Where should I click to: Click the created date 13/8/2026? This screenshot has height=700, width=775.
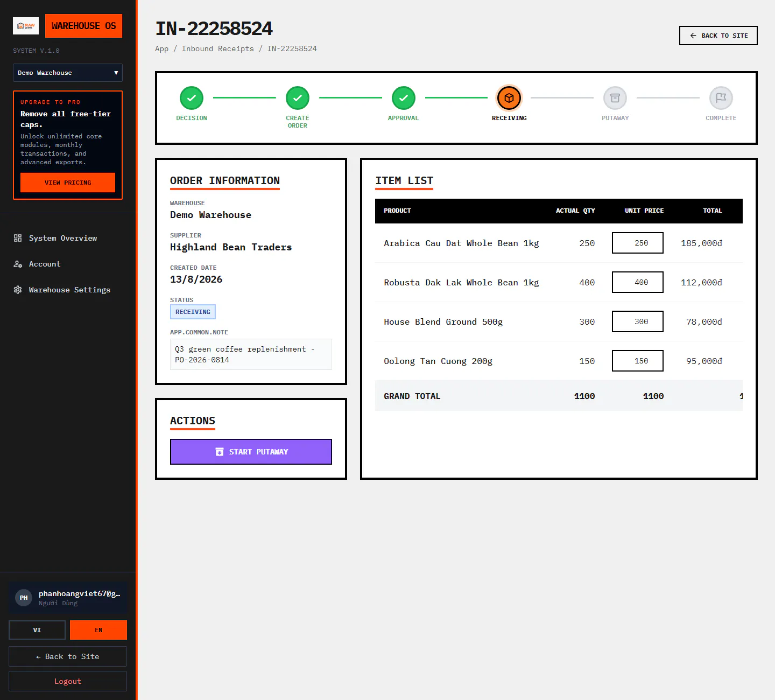click(196, 279)
